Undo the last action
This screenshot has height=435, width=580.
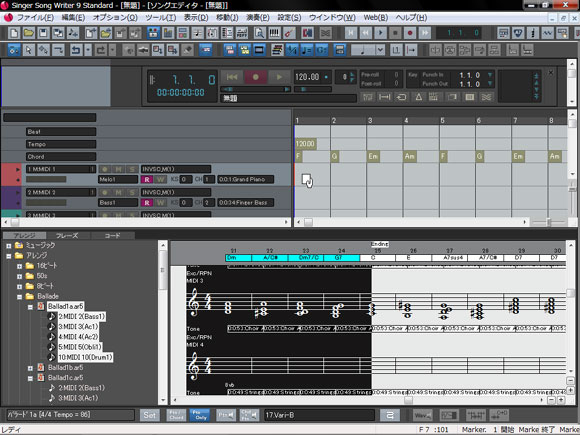click(x=76, y=50)
